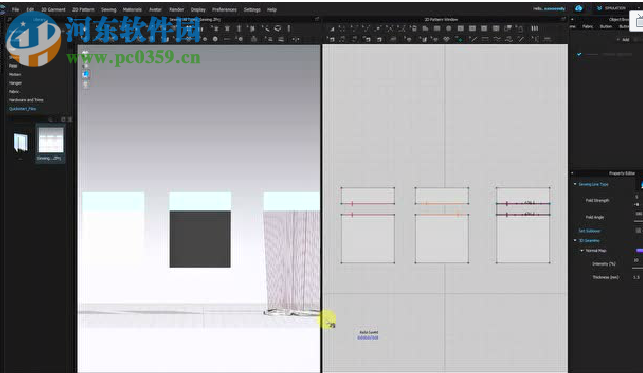
Task: Click the rotate arrows icon in 3D toolbar
Action: click(x=278, y=28)
